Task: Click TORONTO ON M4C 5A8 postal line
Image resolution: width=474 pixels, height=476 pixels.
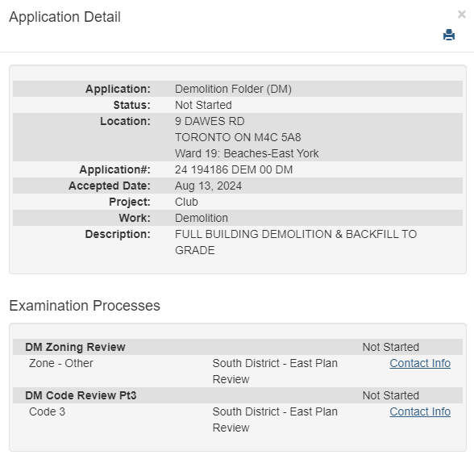Action: (238, 137)
